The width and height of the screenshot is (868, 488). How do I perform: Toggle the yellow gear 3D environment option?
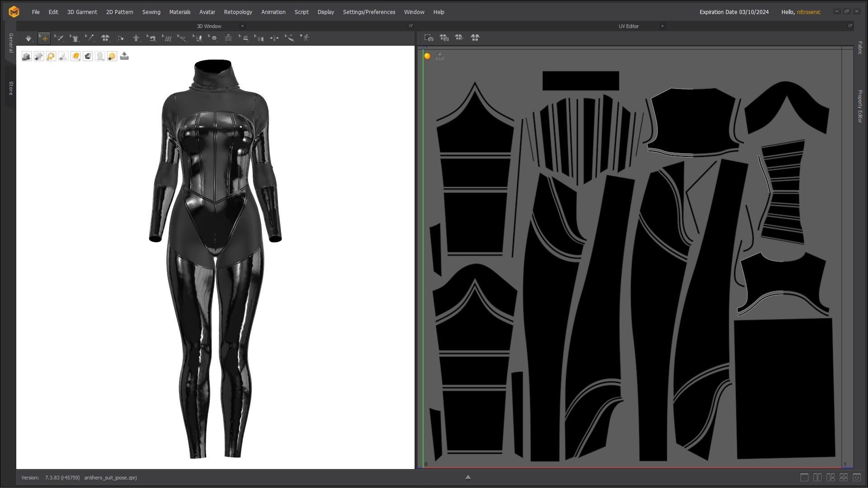coord(51,56)
